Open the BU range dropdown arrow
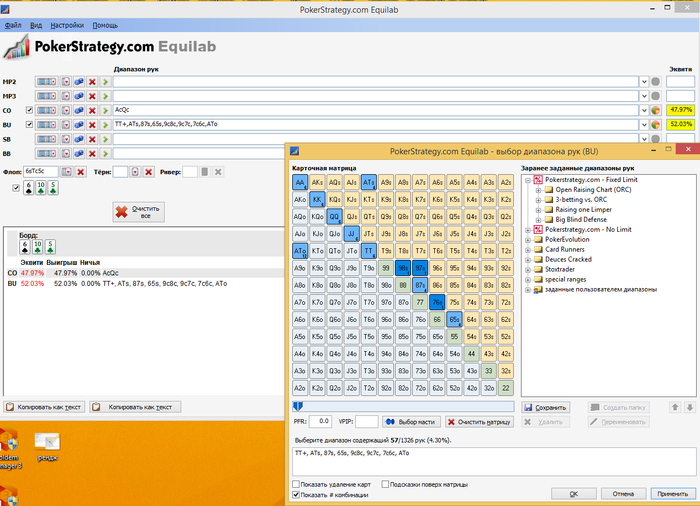This screenshot has height=506, width=700. pos(644,125)
